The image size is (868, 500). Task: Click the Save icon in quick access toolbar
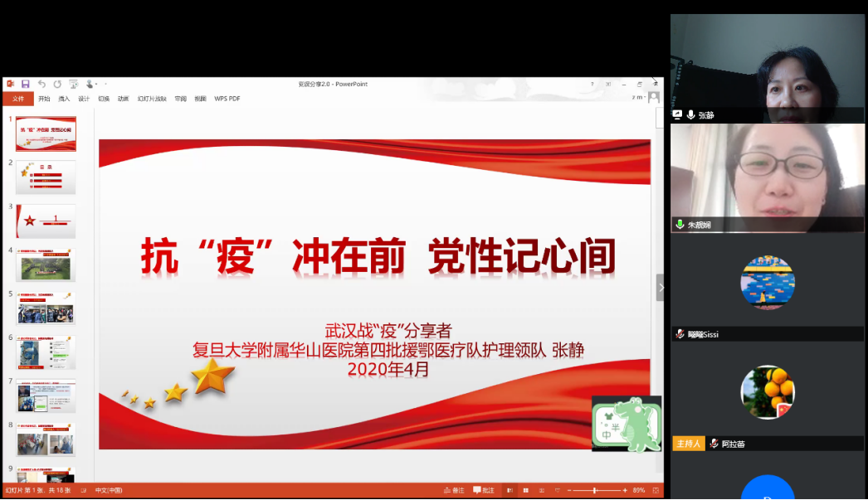tap(26, 84)
